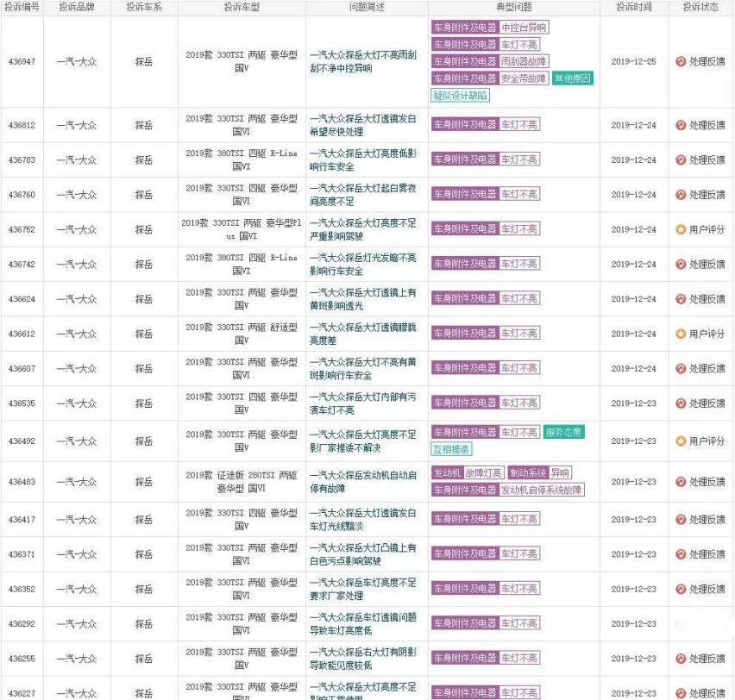Viewport: 735px width, 700px height.
Task: Click model 2019款 征途版 280TSI 两驱 豪华型
Action: pyautogui.click(x=242, y=482)
